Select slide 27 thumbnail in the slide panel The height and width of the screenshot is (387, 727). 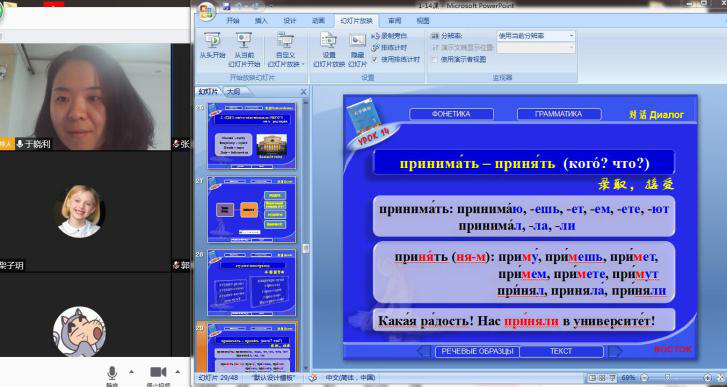coord(251,209)
